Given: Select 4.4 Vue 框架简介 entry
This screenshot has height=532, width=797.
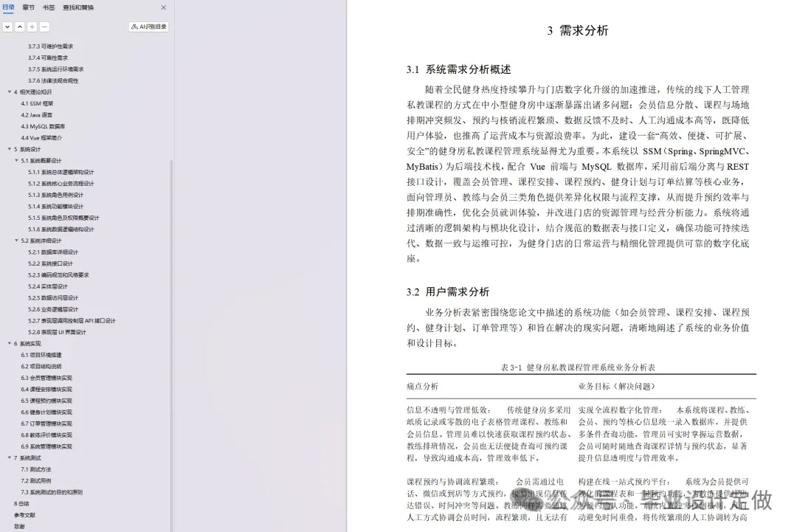Looking at the screenshot, I should click(41, 138).
